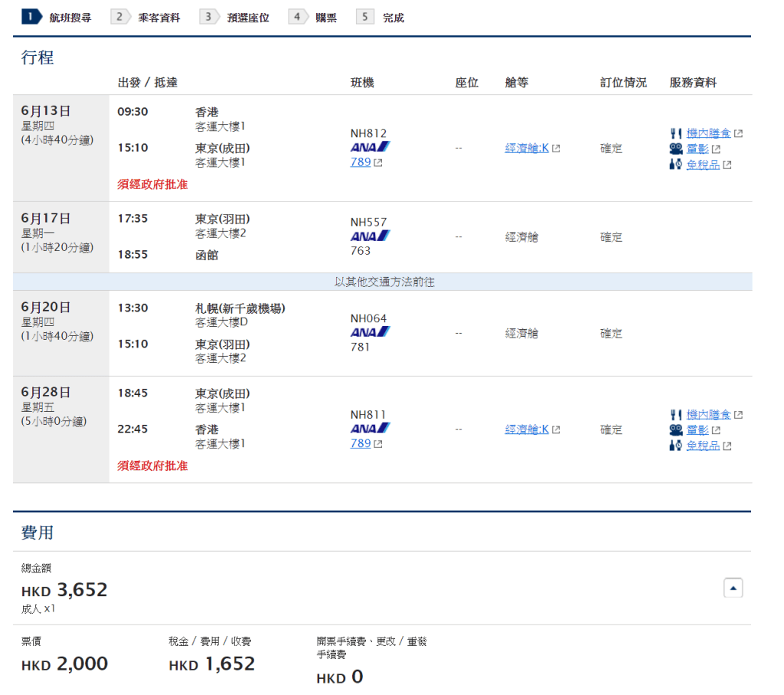784x695 pixels.
Task: Open 機內膳食 link for June 13 flight
Action: pos(708,134)
